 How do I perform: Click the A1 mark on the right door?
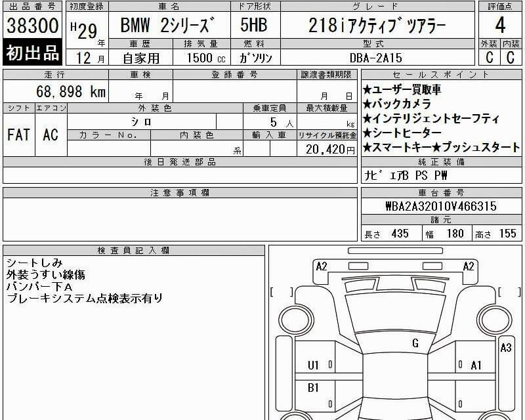coord(476,365)
